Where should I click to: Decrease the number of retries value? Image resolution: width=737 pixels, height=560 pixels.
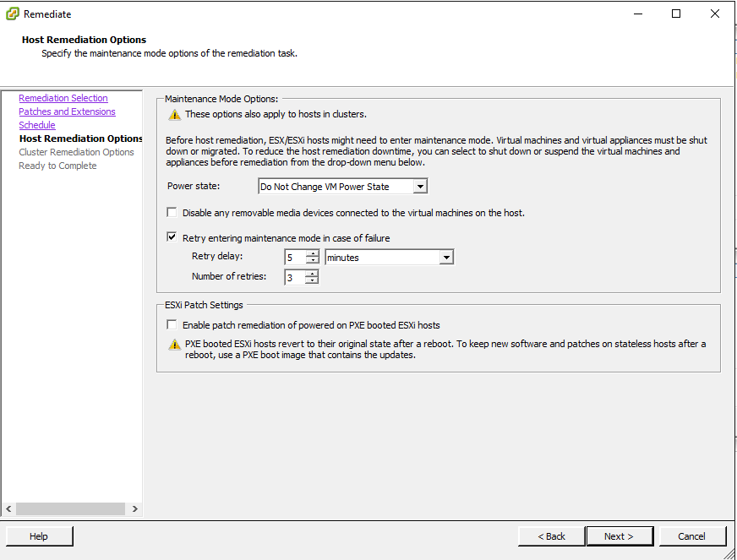[x=313, y=280]
